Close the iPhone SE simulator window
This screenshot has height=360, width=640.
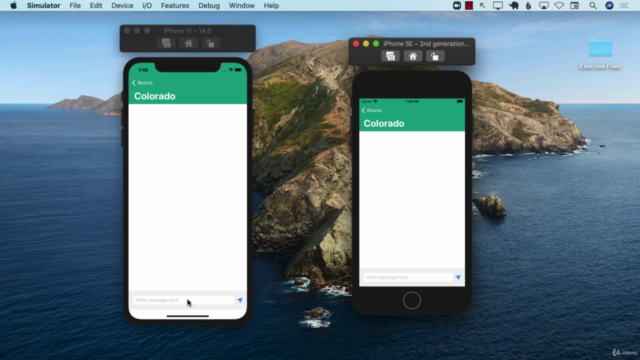coord(356,44)
